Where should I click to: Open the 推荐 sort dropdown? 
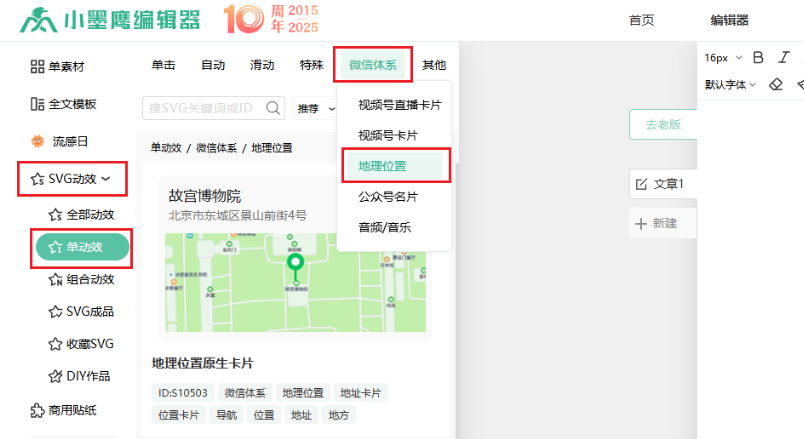(315, 108)
